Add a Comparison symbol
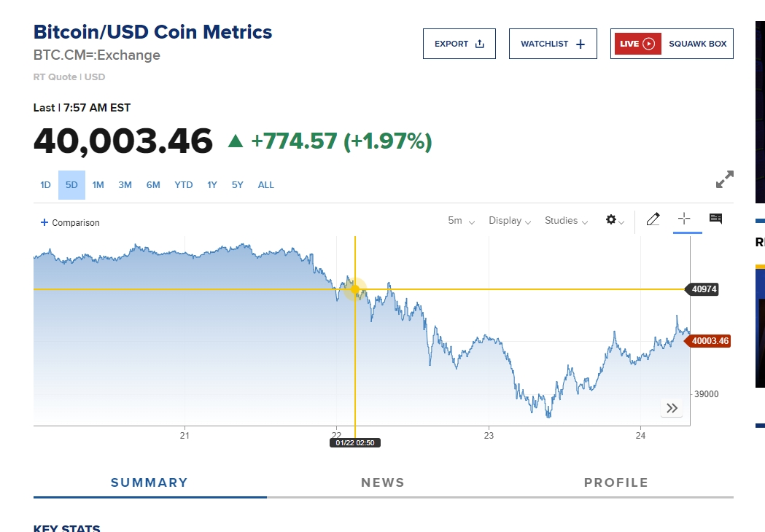Viewport: 765px width, 532px height. 70,222
